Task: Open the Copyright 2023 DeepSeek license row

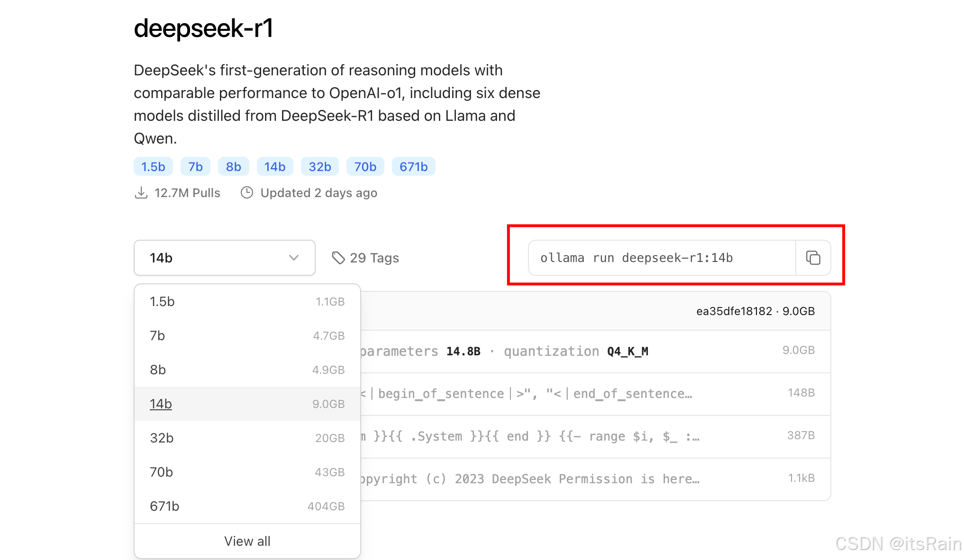Action: click(595, 479)
